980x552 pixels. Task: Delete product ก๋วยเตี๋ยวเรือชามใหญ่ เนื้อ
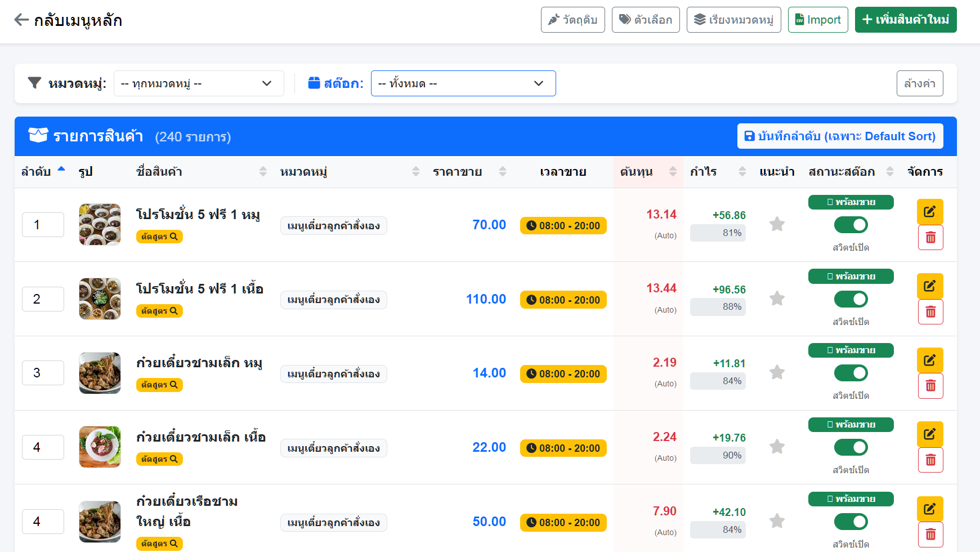click(930, 535)
